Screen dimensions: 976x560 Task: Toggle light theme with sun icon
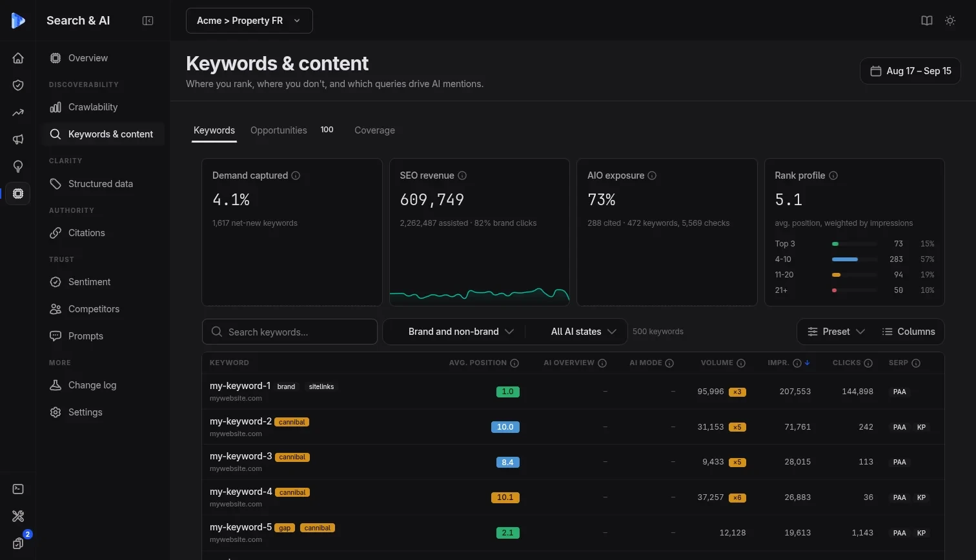point(950,21)
